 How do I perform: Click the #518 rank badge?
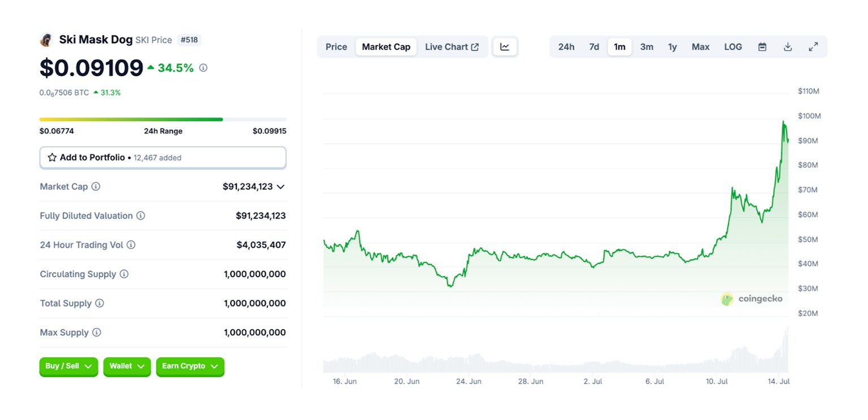tap(189, 40)
